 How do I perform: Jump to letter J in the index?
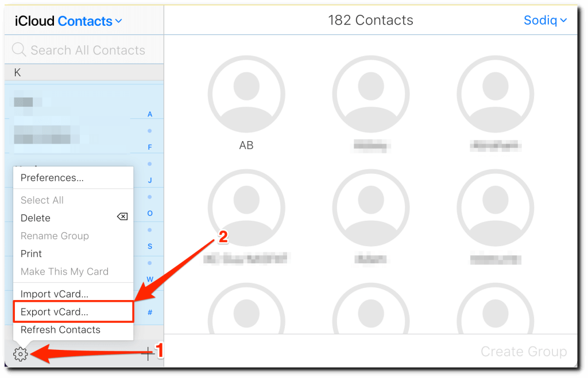pos(150,180)
